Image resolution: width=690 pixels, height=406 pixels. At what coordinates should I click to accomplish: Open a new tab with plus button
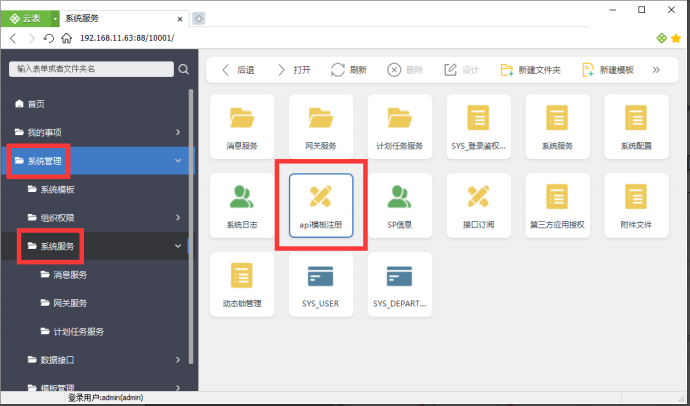click(199, 18)
